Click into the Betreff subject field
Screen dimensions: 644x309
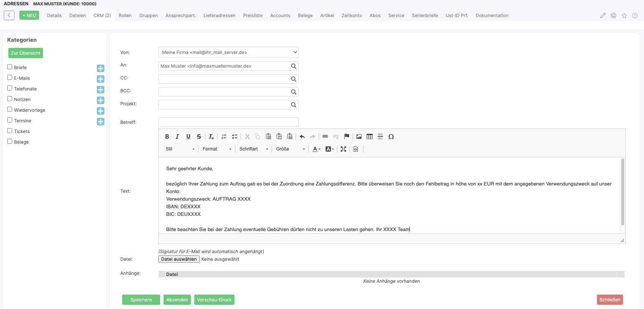tap(228, 122)
